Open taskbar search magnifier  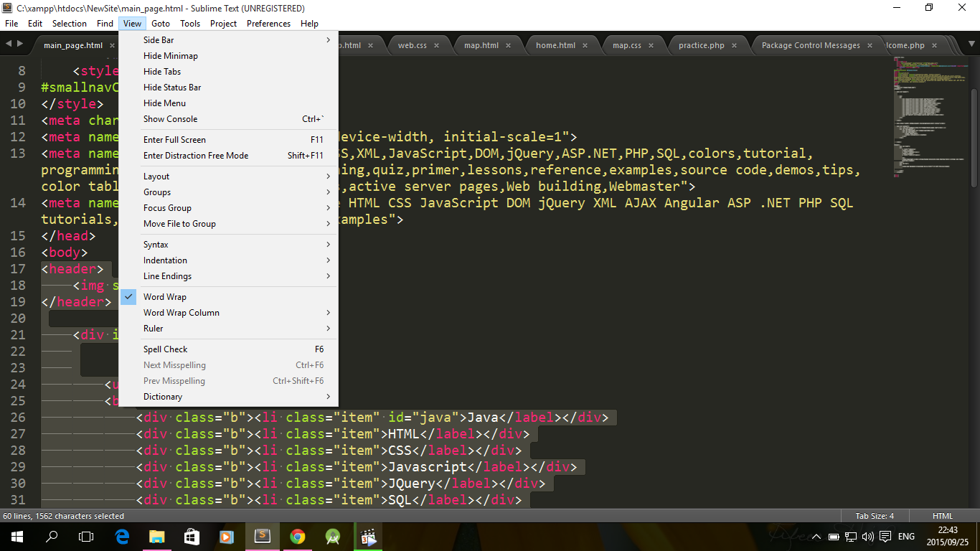point(52,536)
